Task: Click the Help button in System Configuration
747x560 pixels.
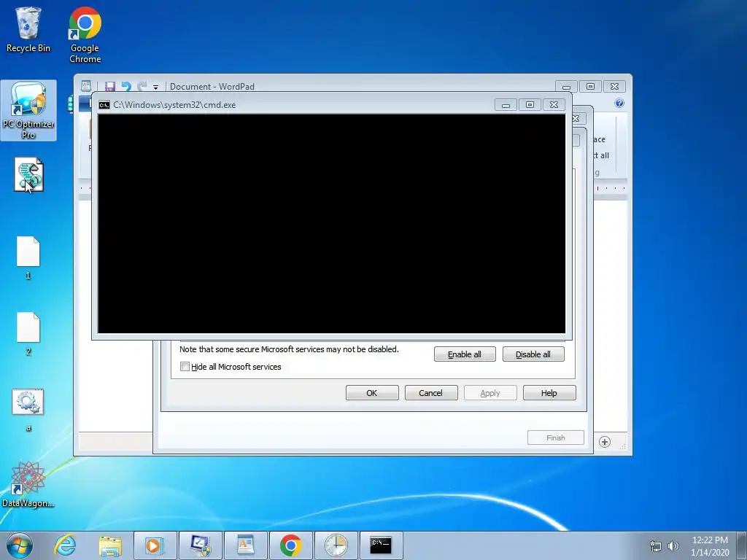Action: (549, 393)
